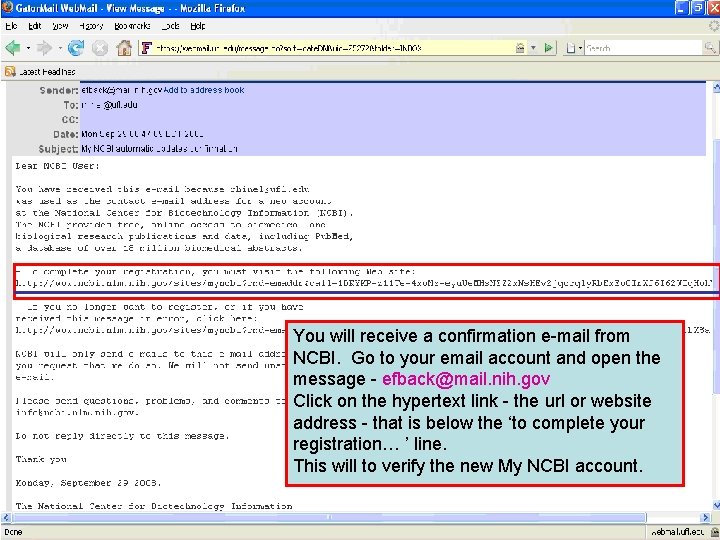Open the back history dropdown arrow
This screenshot has width=720, height=540.
click(x=28, y=48)
